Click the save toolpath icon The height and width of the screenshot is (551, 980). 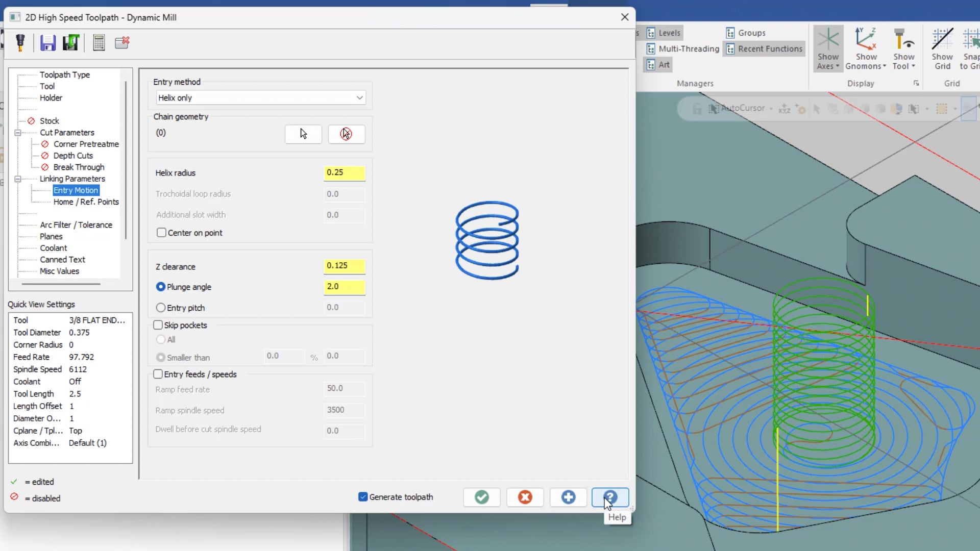click(x=47, y=43)
